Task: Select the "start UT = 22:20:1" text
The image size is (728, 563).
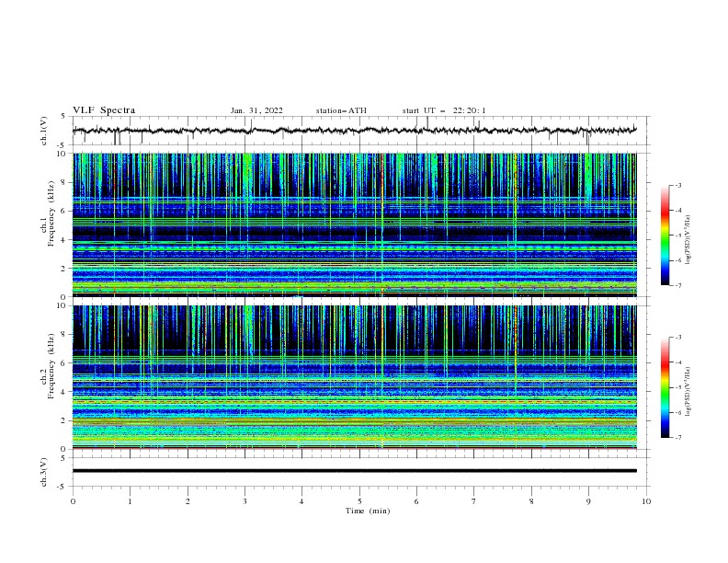Action: click(x=444, y=110)
